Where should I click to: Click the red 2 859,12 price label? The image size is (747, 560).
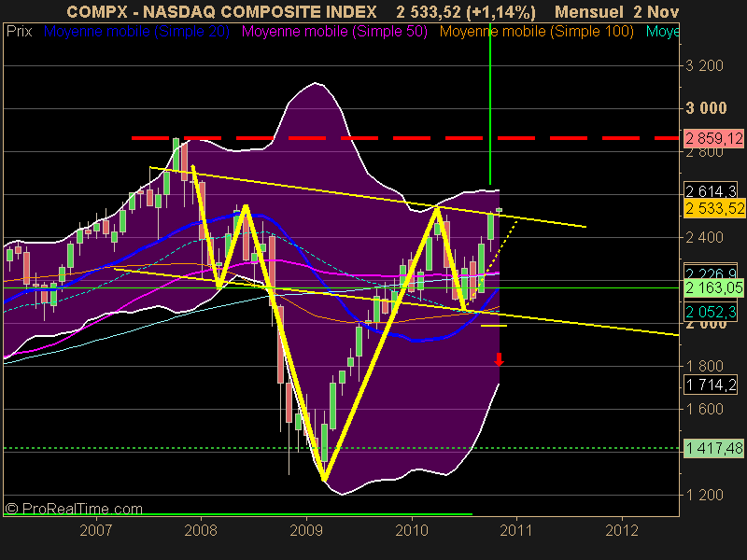coord(713,138)
